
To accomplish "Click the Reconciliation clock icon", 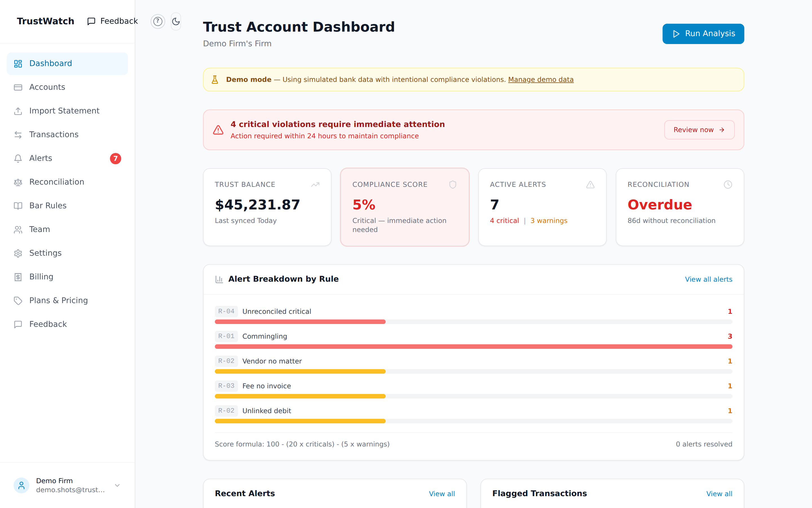I will [x=728, y=185].
